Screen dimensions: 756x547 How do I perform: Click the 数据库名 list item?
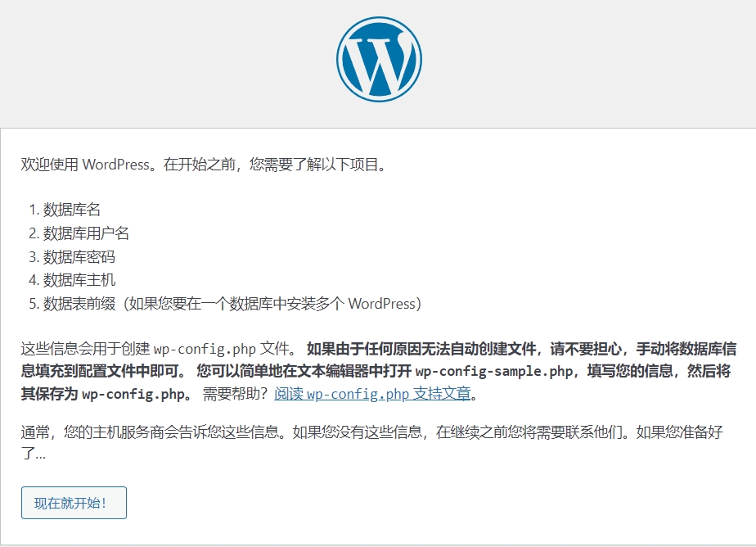pos(72,210)
